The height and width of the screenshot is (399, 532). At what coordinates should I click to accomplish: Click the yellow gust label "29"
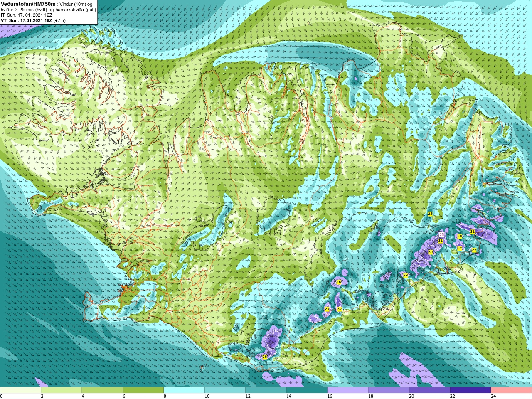point(327,309)
